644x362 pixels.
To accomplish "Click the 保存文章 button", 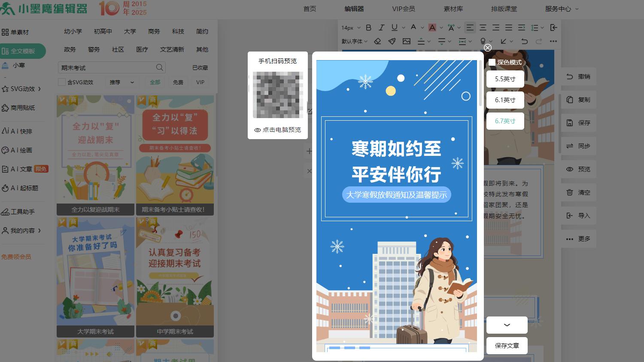I will click(x=507, y=345).
